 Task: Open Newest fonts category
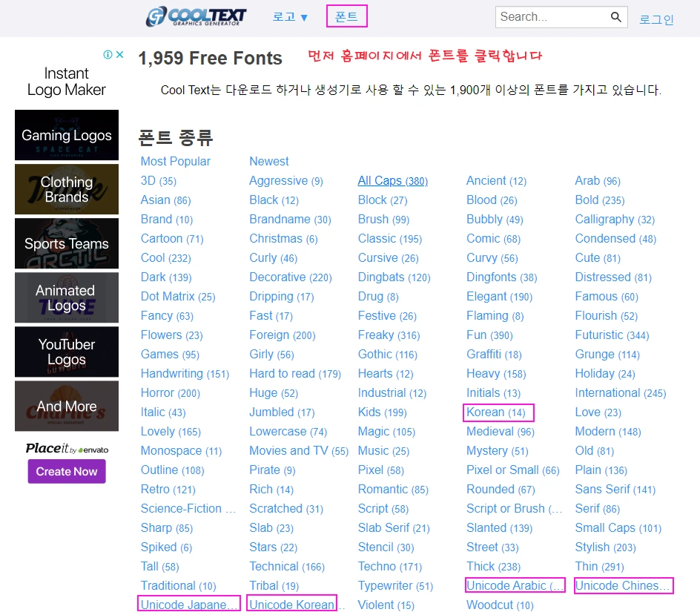tap(268, 161)
